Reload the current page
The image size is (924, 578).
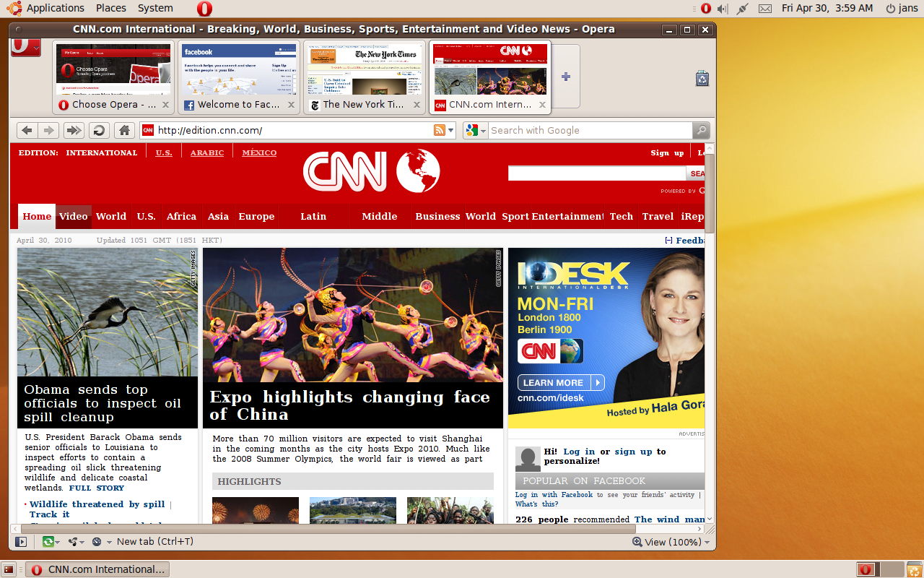(x=99, y=130)
